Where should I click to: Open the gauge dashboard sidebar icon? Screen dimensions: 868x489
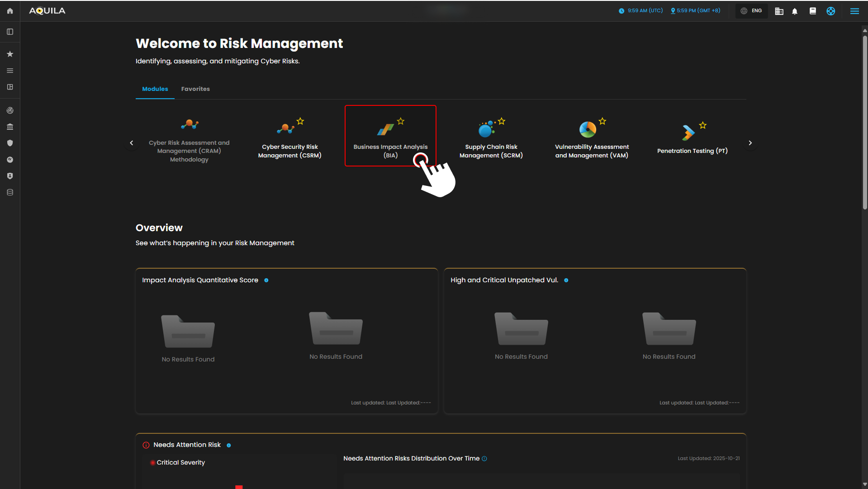coord(10,160)
